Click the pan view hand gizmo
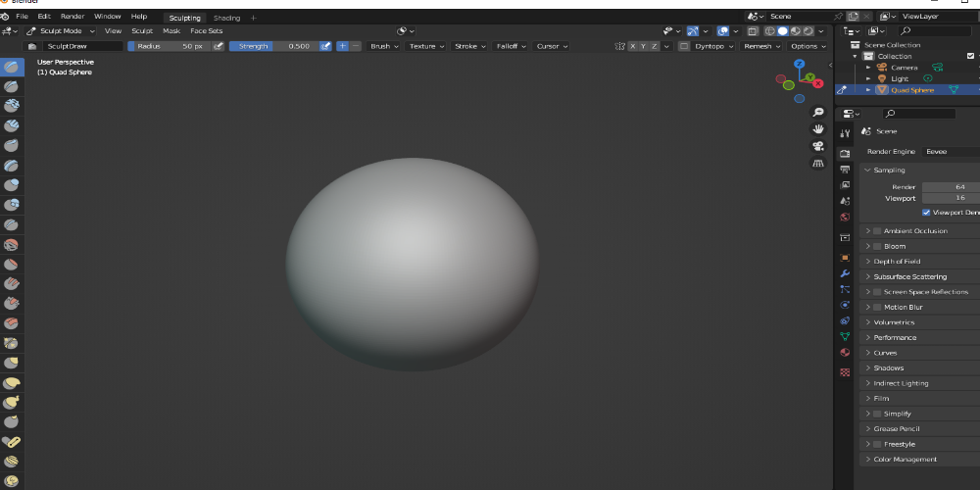The image size is (980, 490). click(817, 129)
